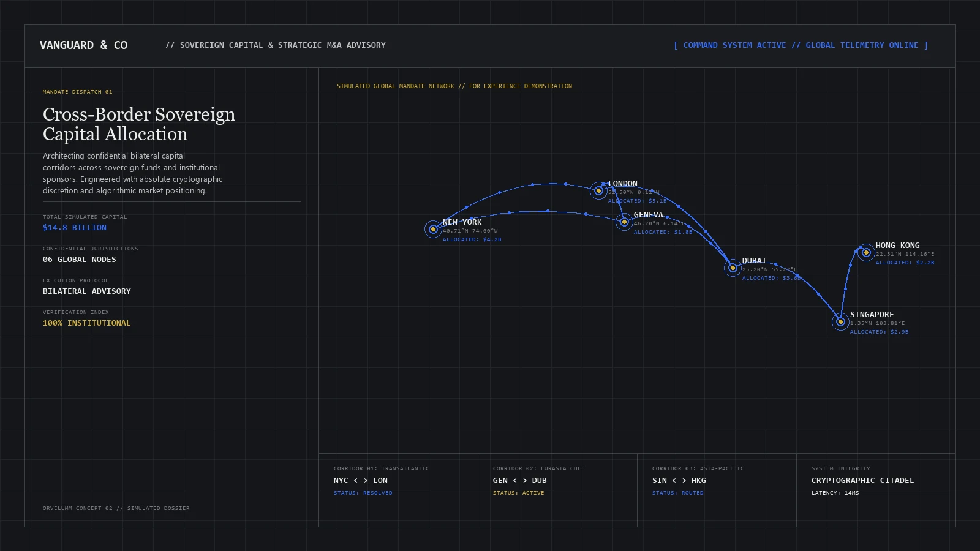Click the 06 GLOBAL NODES value
This screenshot has height=551, width=980.
click(x=80, y=260)
